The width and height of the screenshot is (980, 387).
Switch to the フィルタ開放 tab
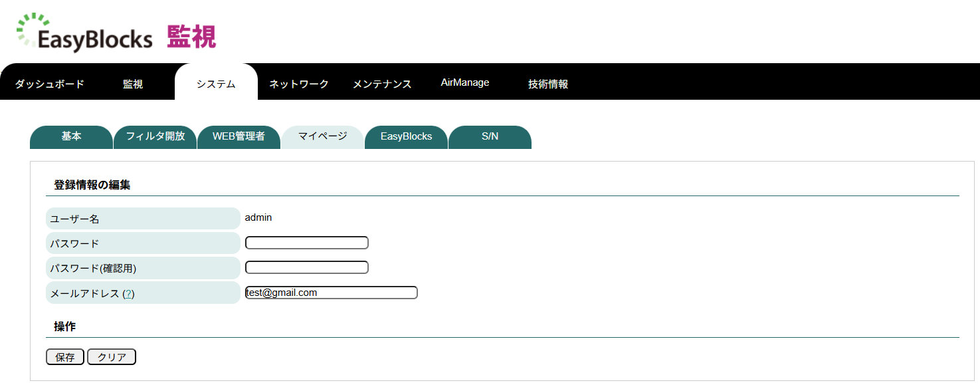(155, 137)
